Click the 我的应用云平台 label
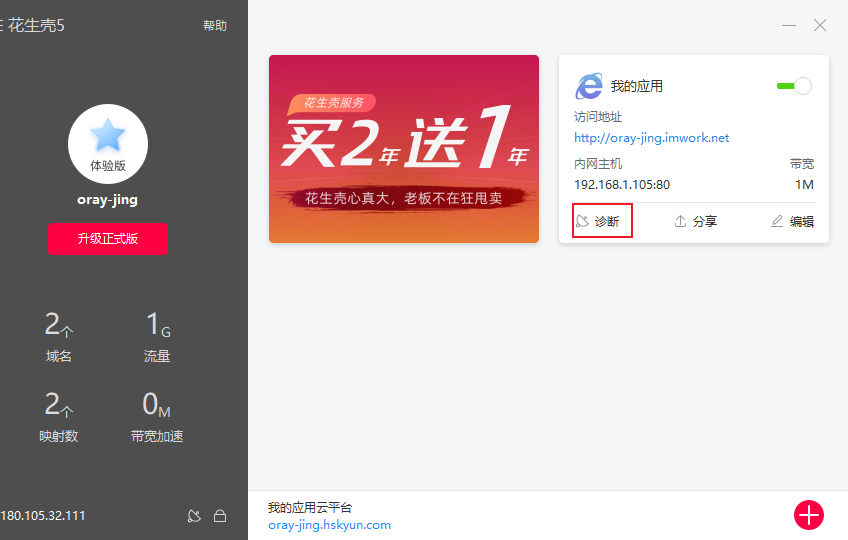The image size is (848, 540). coord(310,508)
